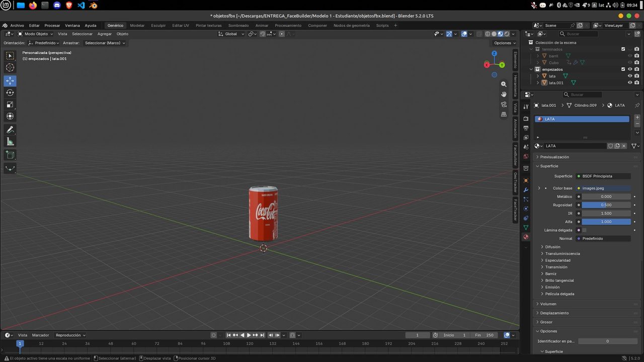The image size is (644, 362).
Task: Select the Rotate tool
Action: click(10, 93)
